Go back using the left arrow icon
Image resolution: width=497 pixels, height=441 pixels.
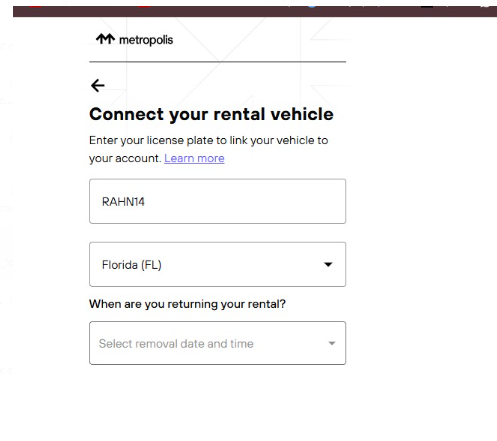coord(98,86)
